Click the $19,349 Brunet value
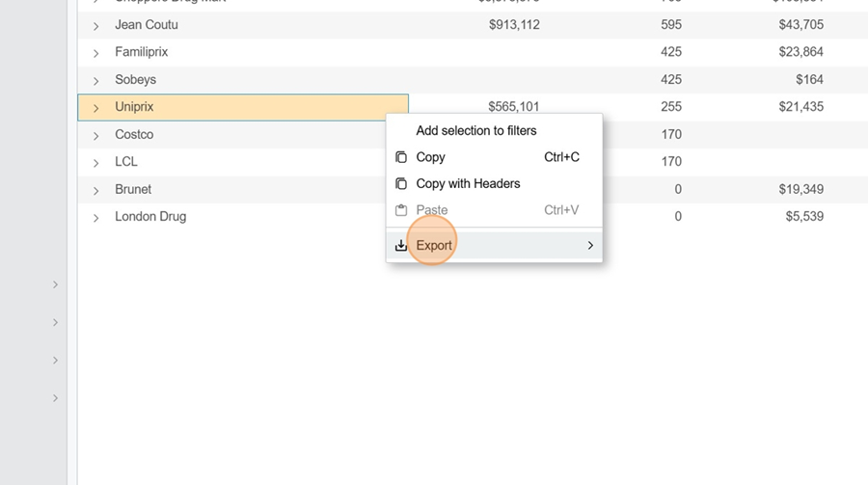 801,189
